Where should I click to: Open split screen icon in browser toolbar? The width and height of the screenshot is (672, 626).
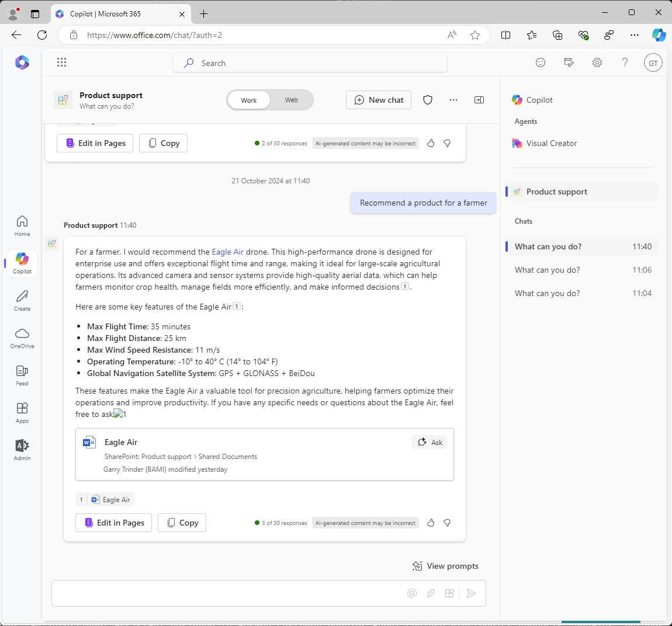tap(505, 35)
